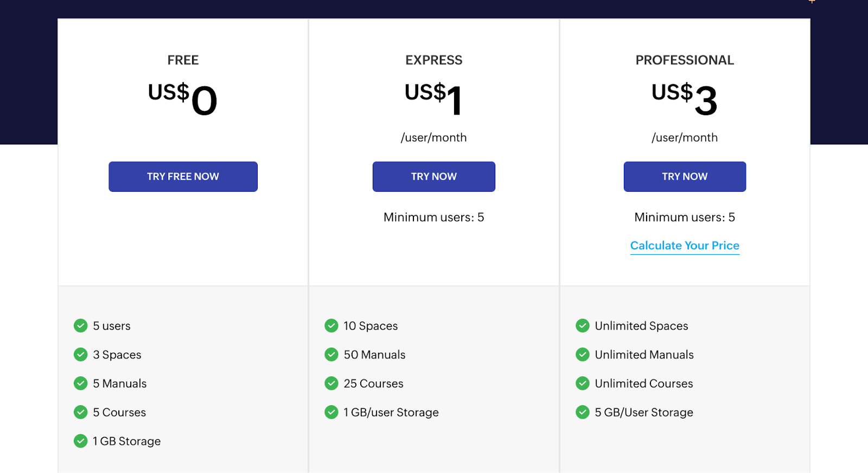Image resolution: width=868 pixels, height=473 pixels.
Task: Click Minimum users: 5 under Professional
Action: tap(685, 217)
